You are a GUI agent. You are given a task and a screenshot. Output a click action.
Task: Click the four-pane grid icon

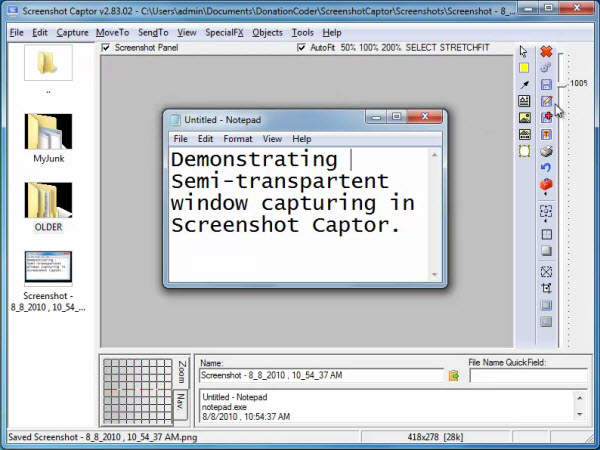pos(547,234)
